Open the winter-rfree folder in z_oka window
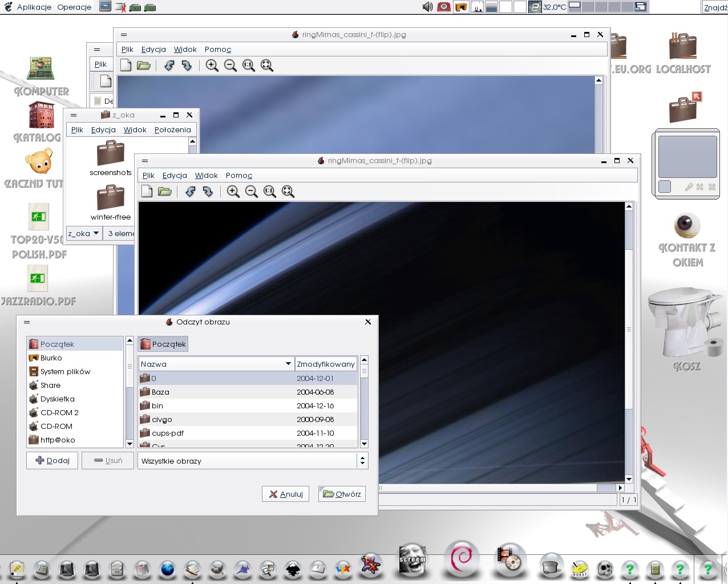This screenshot has height=584, width=728. (x=111, y=202)
